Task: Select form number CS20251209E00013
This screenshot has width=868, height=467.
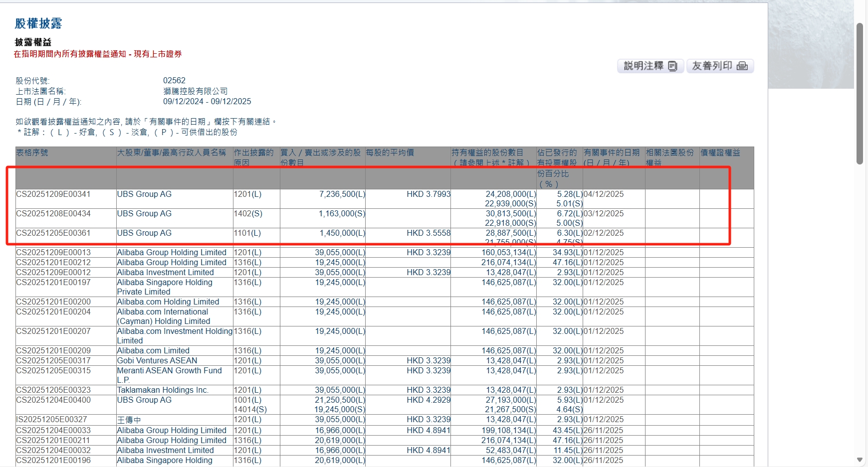Action: (53, 252)
